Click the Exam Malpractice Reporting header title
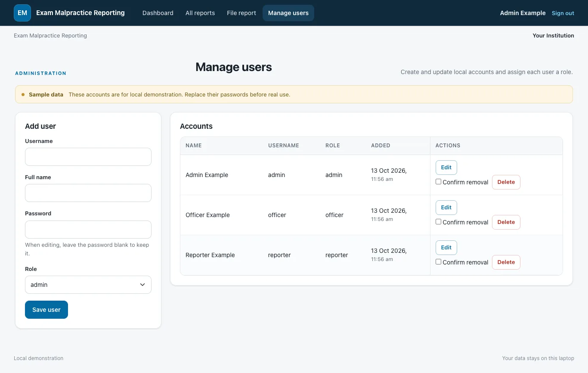Image resolution: width=588 pixels, height=373 pixels. click(80, 13)
